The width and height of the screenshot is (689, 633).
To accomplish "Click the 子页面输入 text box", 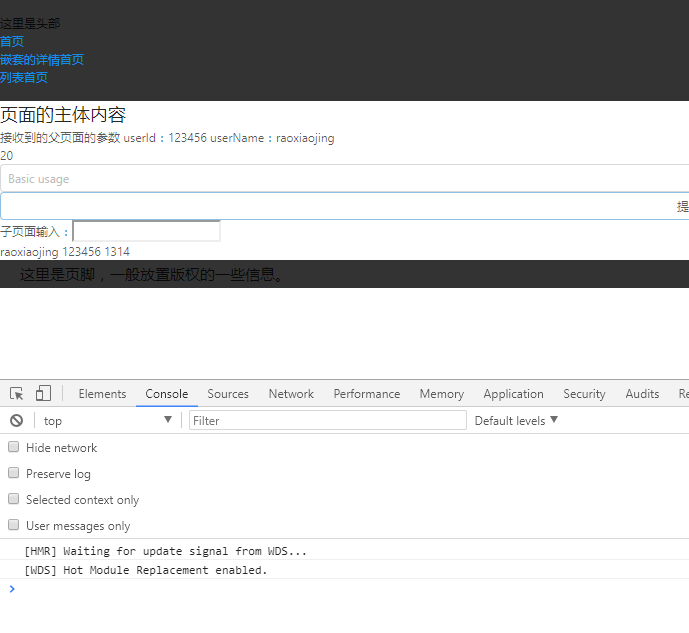I will [146, 231].
